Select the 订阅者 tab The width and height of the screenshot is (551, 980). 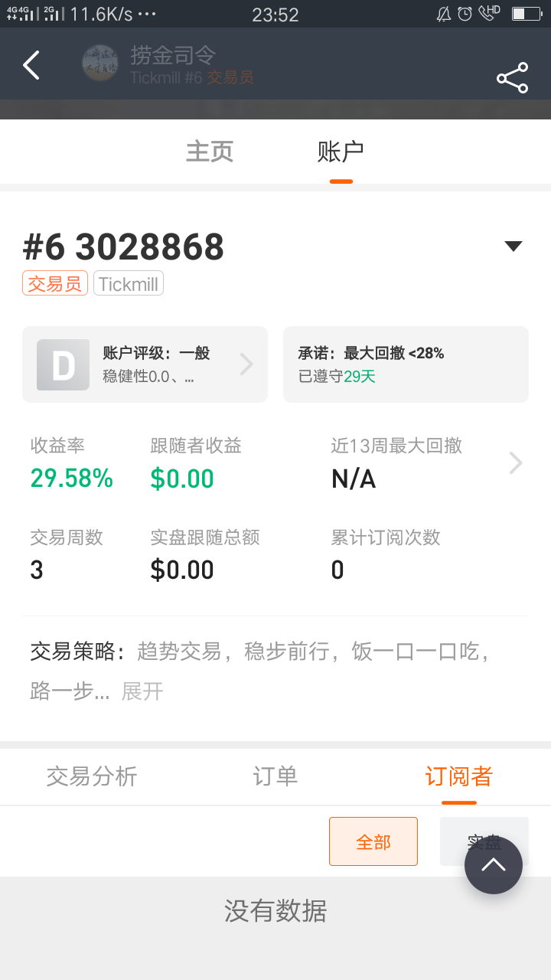pos(458,776)
